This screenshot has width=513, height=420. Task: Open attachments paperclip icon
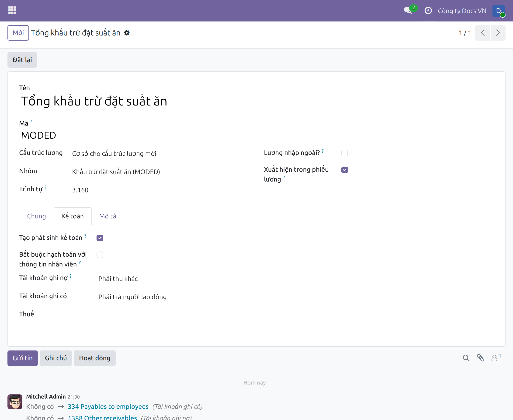click(x=480, y=358)
